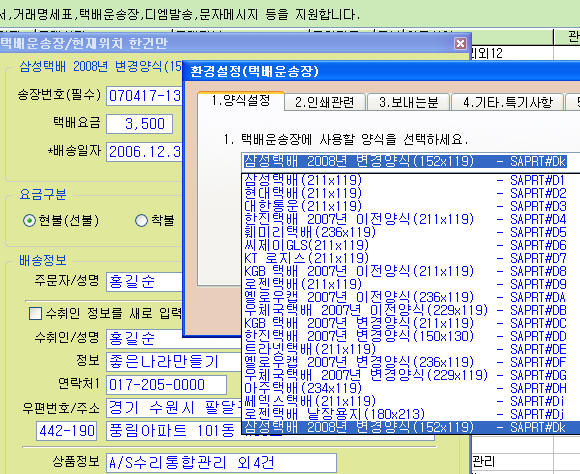Click the 연락처1 phone field
580x474 pixels.
tap(166, 385)
